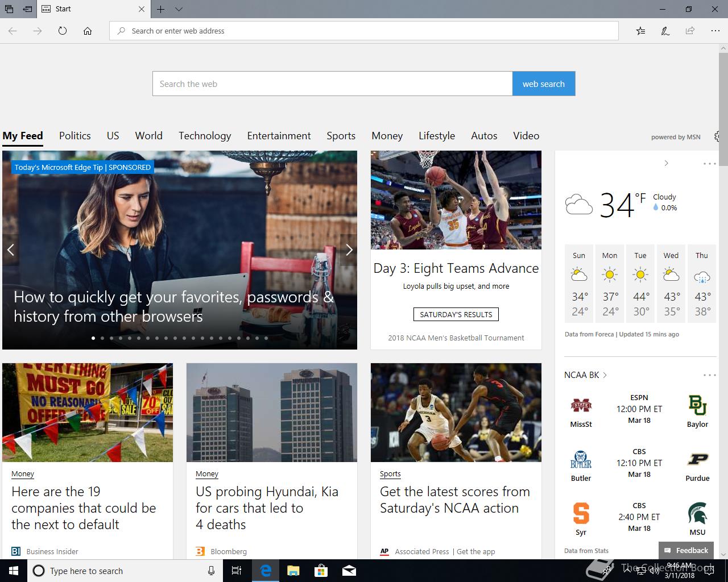Click the Butler team logo

point(581,459)
